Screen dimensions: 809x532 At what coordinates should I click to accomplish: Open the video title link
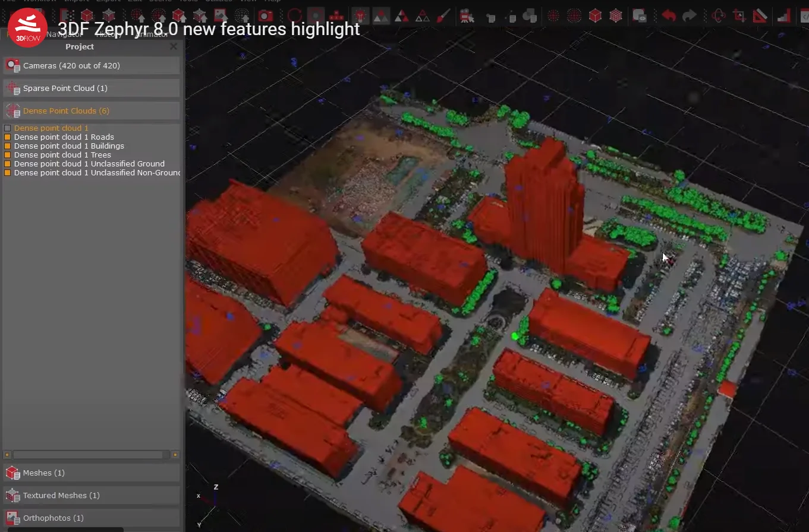pos(209,29)
